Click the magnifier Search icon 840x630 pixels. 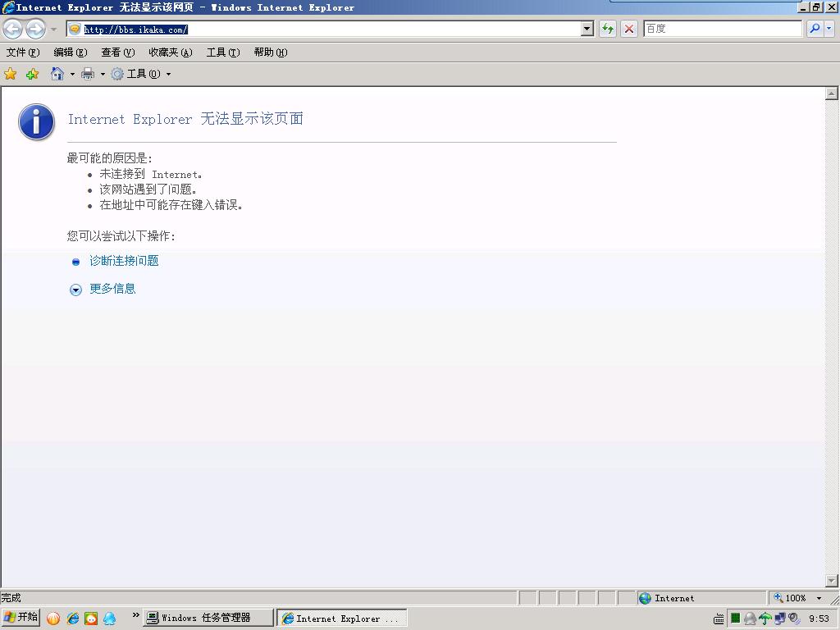coord(815,29)
